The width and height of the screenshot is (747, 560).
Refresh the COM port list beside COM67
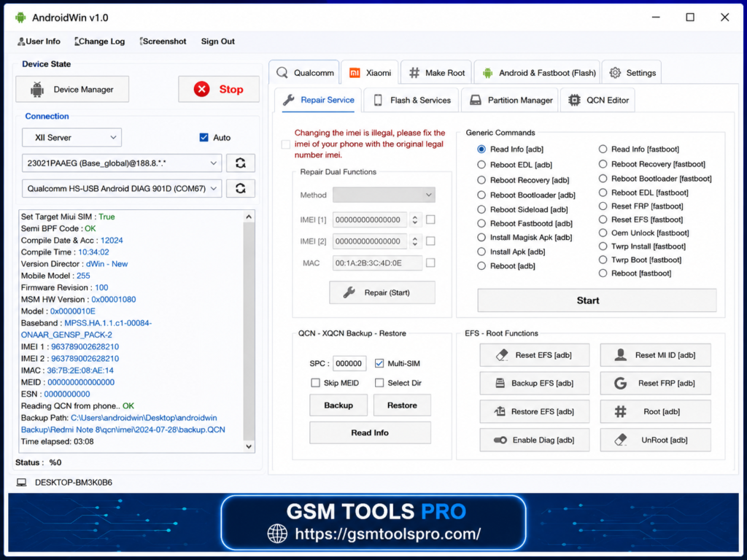click(241, 188)
